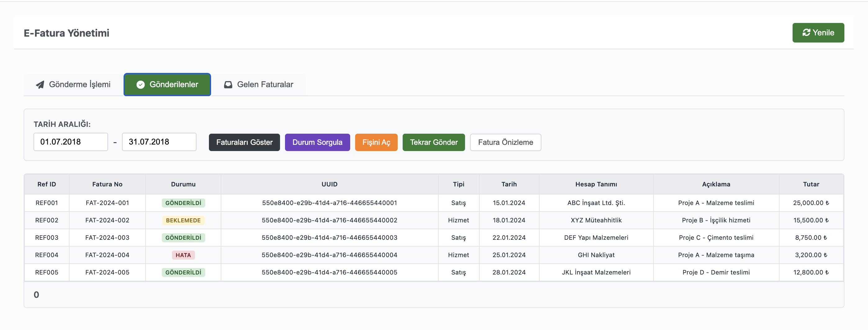Click the HATA status badge on REF004

183,255
